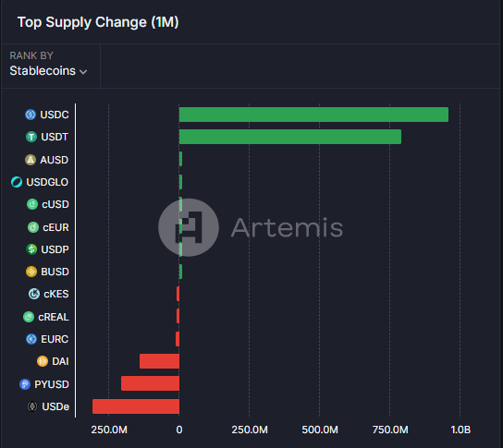Click the BUSD coin icon
Image resolution: width=503 pixels, height=448 pixels.
pos(31,272)
